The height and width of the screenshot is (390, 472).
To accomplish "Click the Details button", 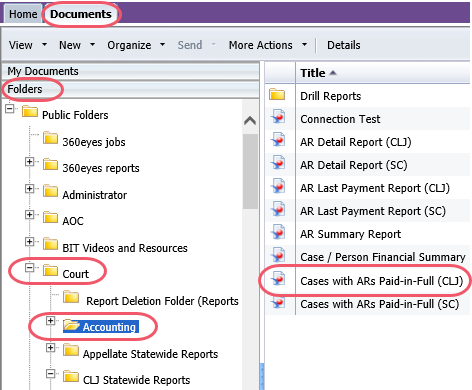I will click(344, 45).
